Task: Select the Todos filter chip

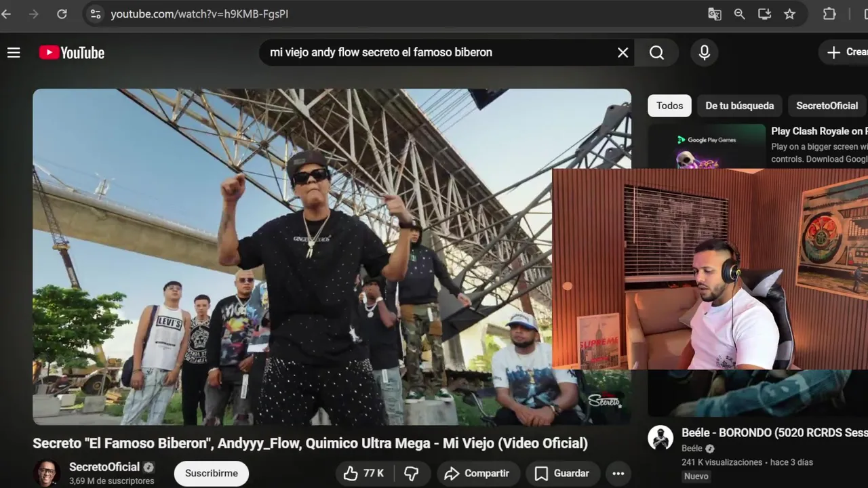Action: pyautogui.click(x=669, y=106)
